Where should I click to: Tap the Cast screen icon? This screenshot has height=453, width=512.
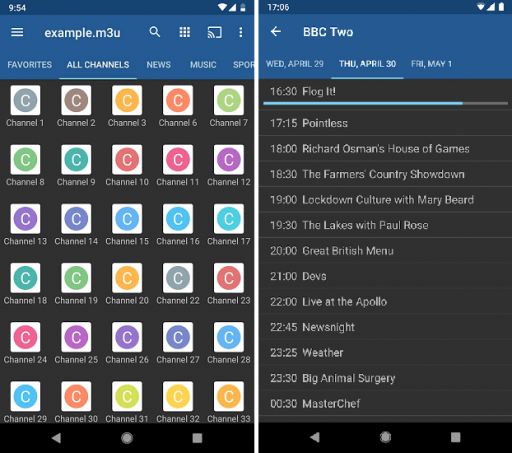(214, 33)
